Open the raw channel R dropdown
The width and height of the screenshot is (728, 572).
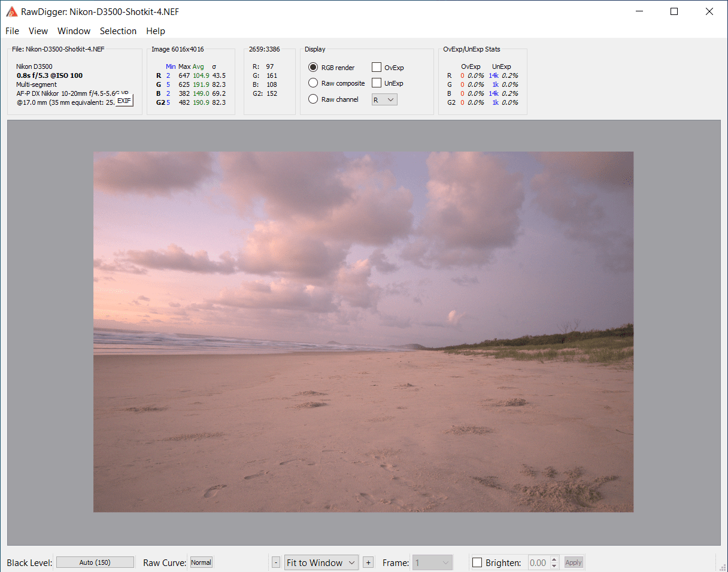[384, 100]
